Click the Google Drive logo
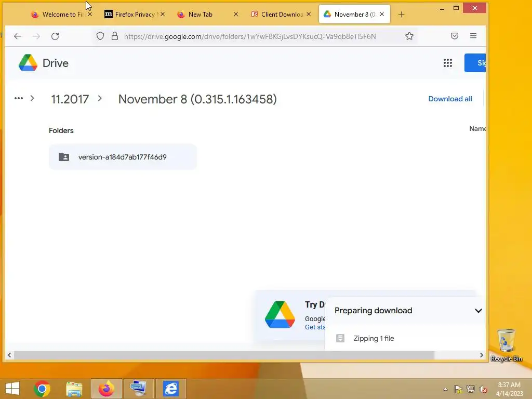The width and height of the screenshot is (532, 399). [x=28, y=63]
